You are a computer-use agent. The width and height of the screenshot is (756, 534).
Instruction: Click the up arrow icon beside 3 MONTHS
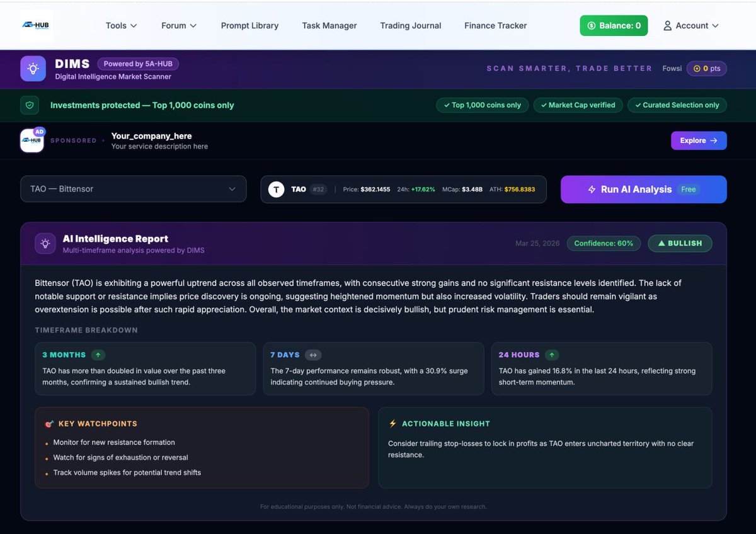(98, 355)
